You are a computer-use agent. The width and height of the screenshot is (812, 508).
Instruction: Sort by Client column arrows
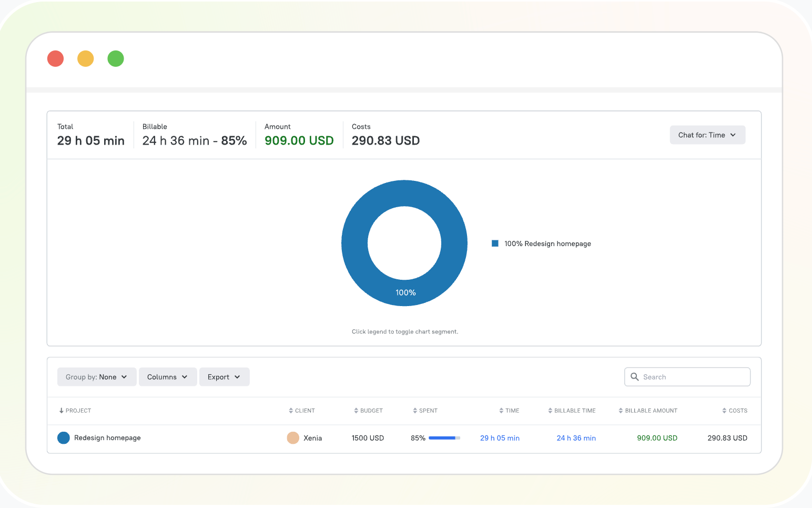coord(291,411)
